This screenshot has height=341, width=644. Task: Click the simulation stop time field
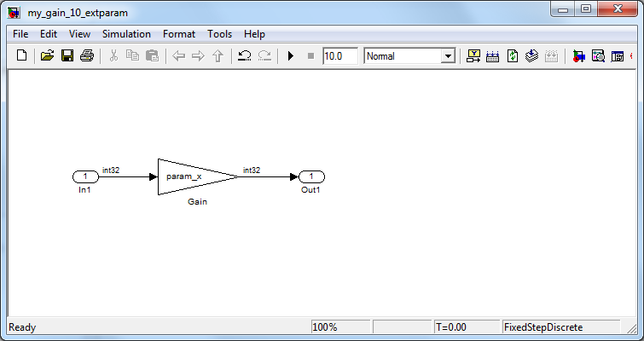(339, 56)
